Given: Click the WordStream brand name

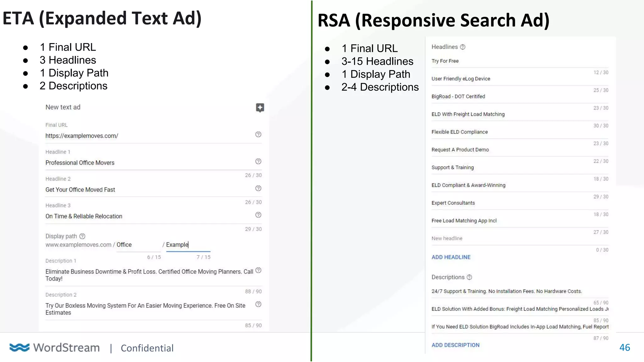Looking at the screenshot, I should point(66,348).
